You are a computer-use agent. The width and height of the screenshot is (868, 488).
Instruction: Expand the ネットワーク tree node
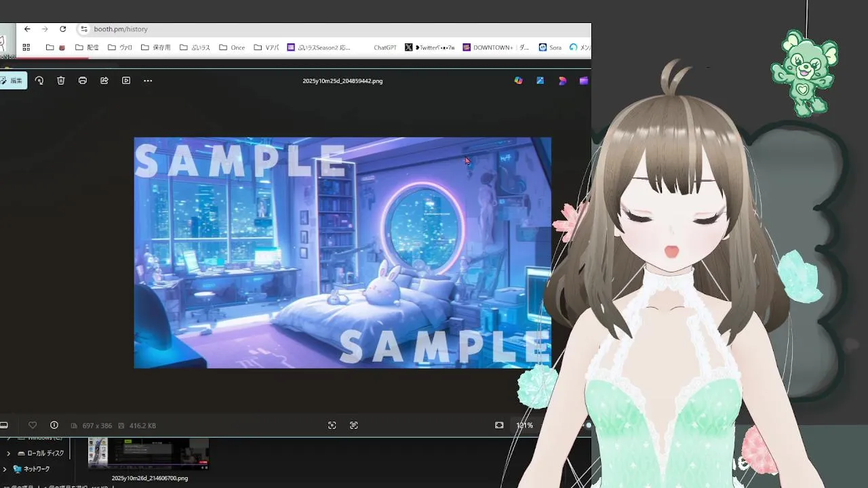click(5, 469)
